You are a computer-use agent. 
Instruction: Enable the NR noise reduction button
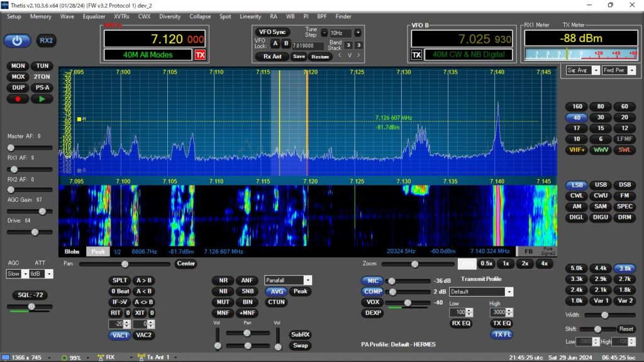(223, 280)
